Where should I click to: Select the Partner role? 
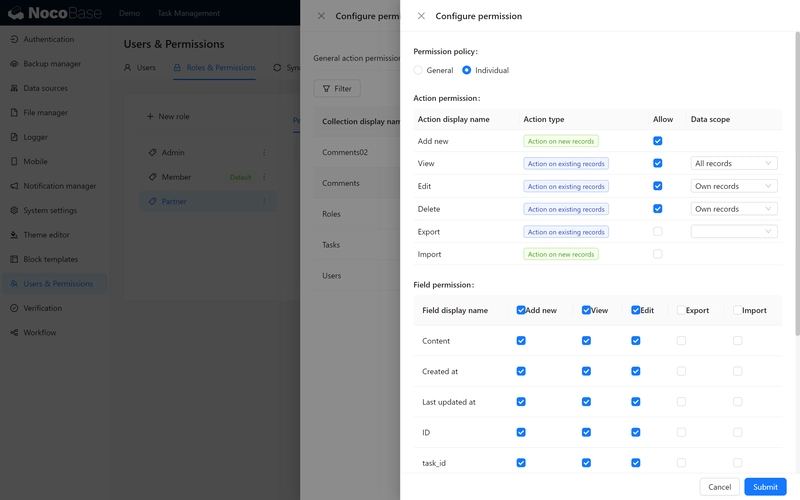click(208, 202)
